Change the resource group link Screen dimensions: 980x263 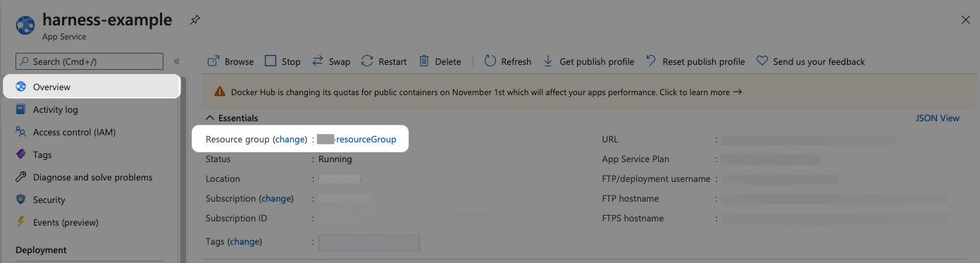tap(290, 140)
